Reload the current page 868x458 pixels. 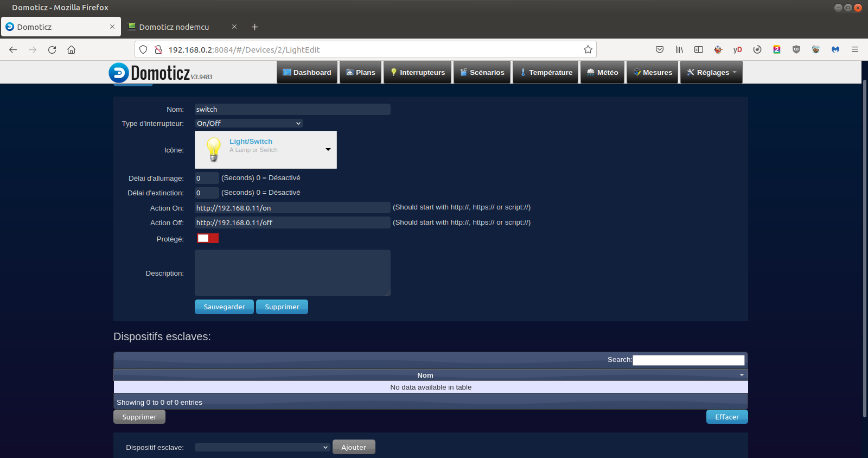(52, 49)
